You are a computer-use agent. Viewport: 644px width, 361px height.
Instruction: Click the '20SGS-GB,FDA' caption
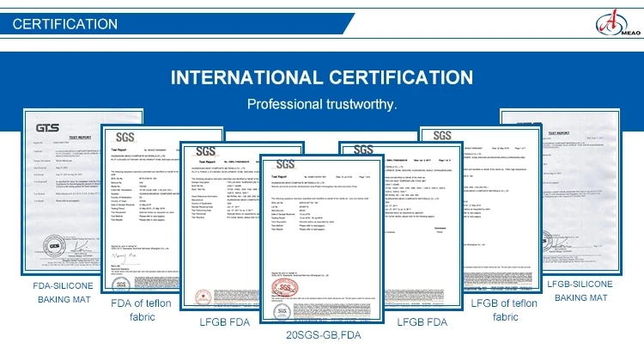(324, 335)
